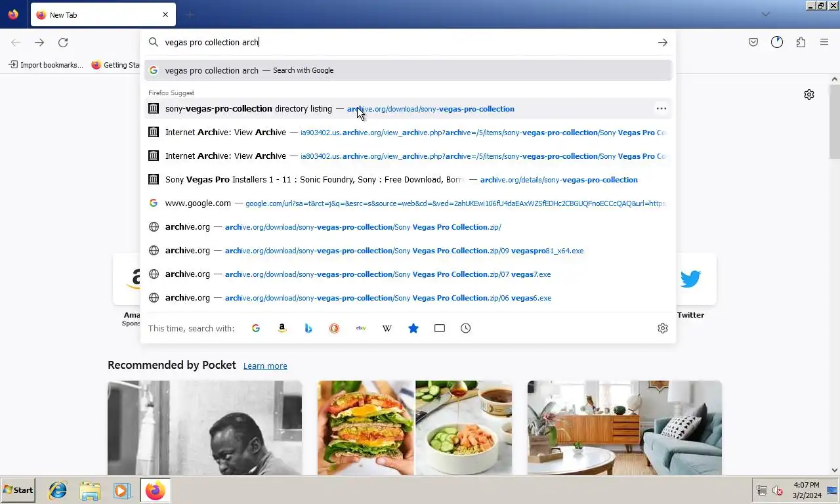840x504 pixels.
Task: Open the Firefox account icon
Action: (x=777, y=42)
